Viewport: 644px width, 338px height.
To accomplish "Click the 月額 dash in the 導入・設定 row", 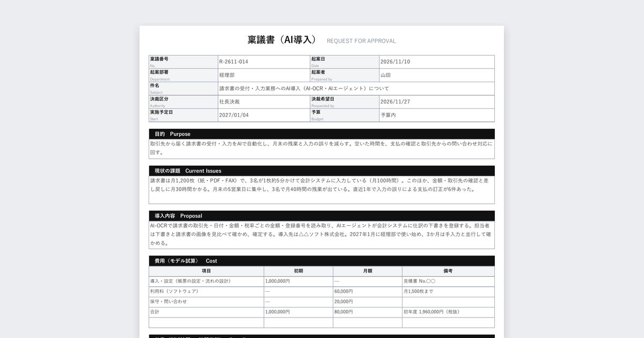I will tap(337, 281).
